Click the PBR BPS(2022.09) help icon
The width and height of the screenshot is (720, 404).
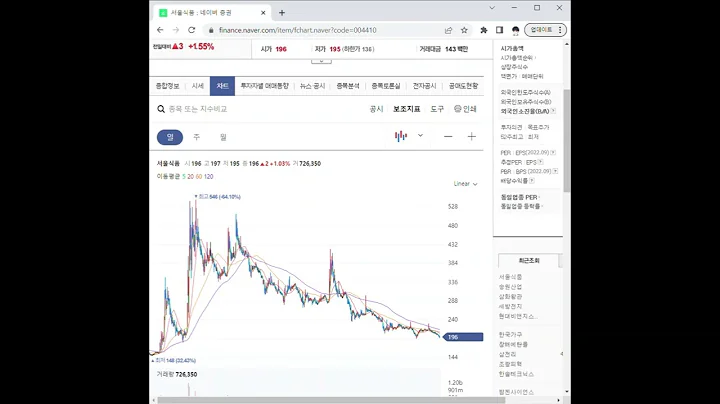555,171
